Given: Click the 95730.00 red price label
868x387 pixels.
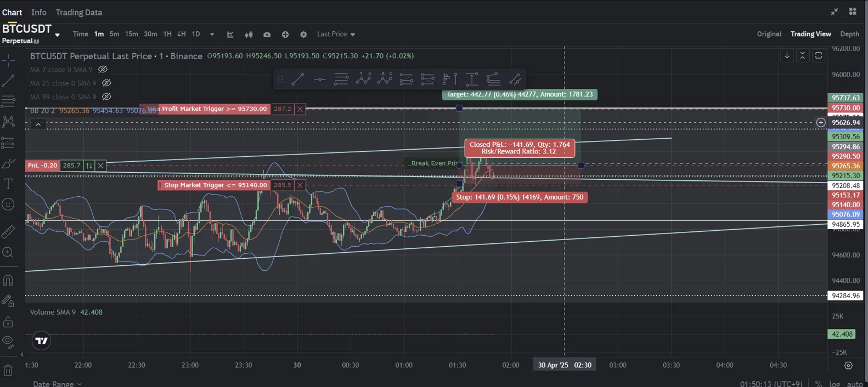Looking at the screenshot, I should click(x=845, y=108).
